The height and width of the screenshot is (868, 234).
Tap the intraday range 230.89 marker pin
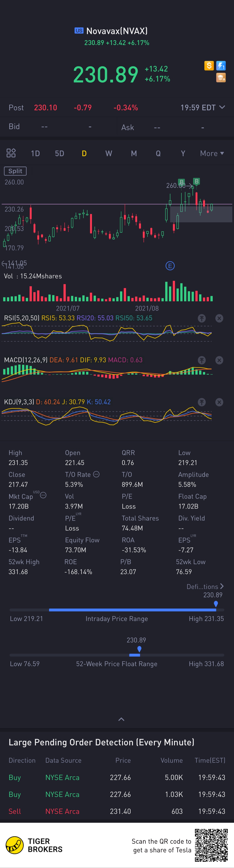[x=216, y=604]
